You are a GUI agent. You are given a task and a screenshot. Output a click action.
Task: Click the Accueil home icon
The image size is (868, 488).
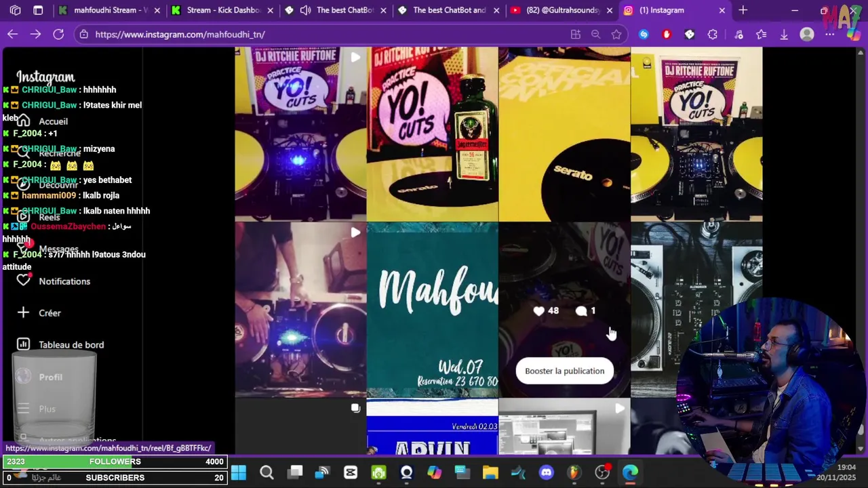click(x=23, y=121)
